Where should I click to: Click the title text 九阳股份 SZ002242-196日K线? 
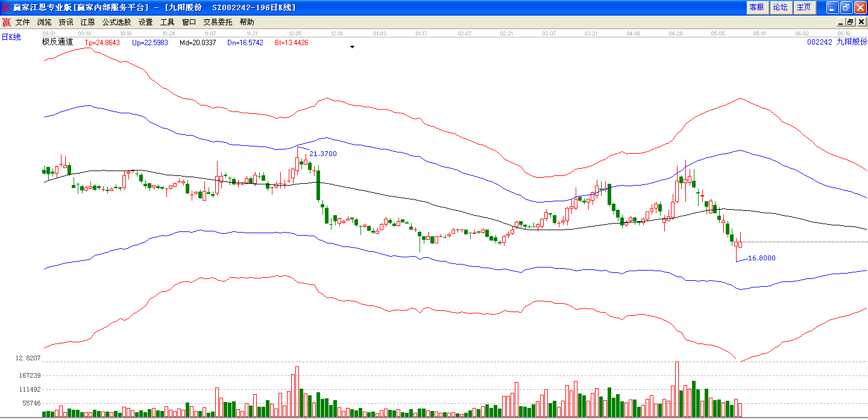pyautogui.click(x=230, y=8)
